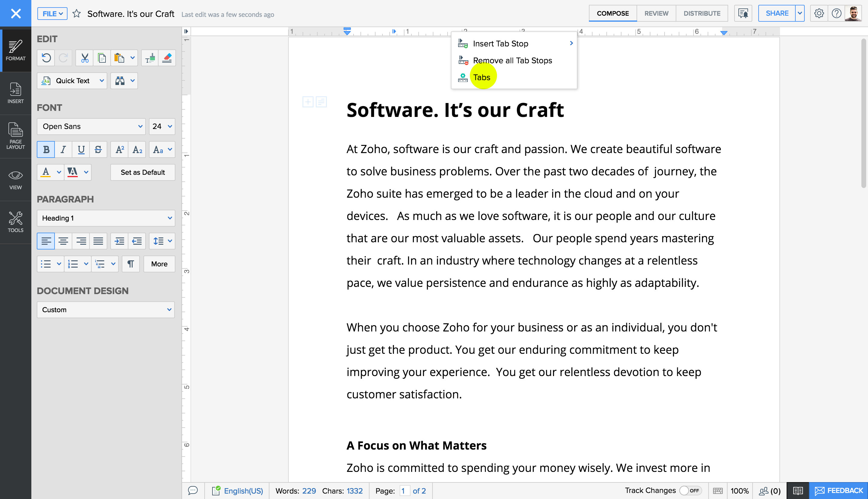Click the Undo icon
This screenshot has height=499, width=868.
click(x=46, y=58)
